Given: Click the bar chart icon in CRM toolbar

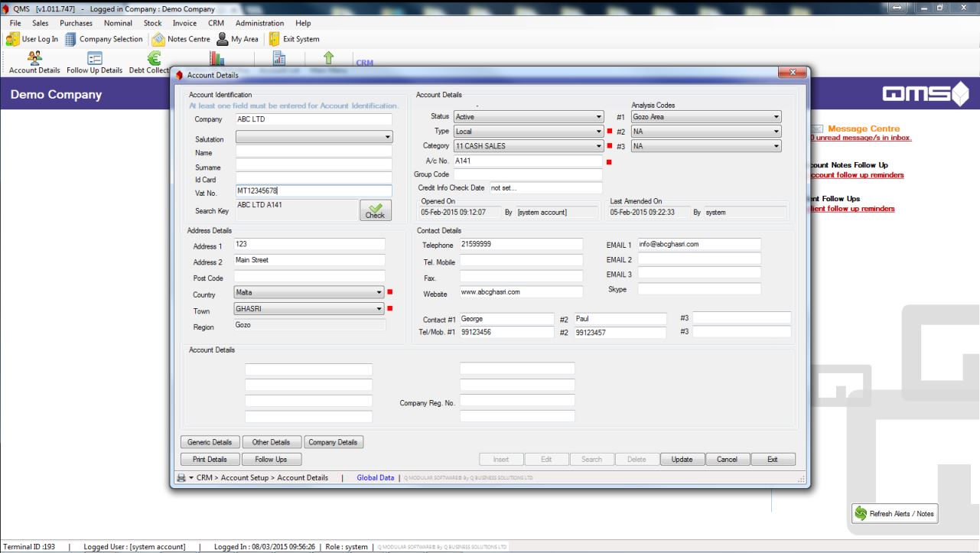Looking at the screenshot, I should [217, 58].
